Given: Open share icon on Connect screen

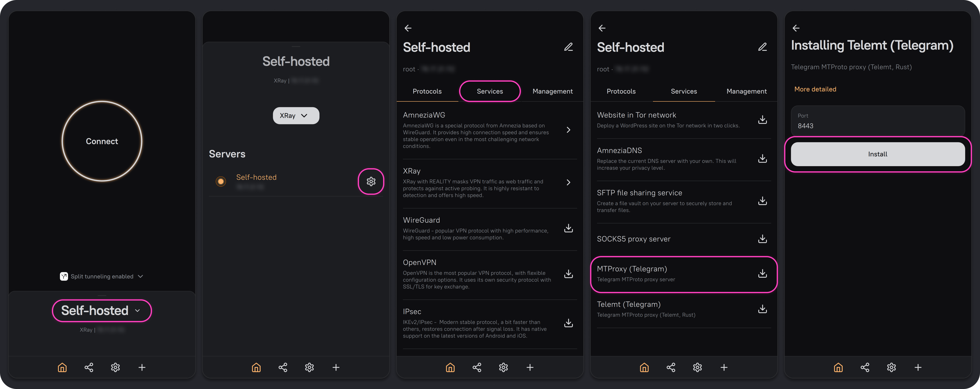Looking at the screenshot, I should (89, 367).
